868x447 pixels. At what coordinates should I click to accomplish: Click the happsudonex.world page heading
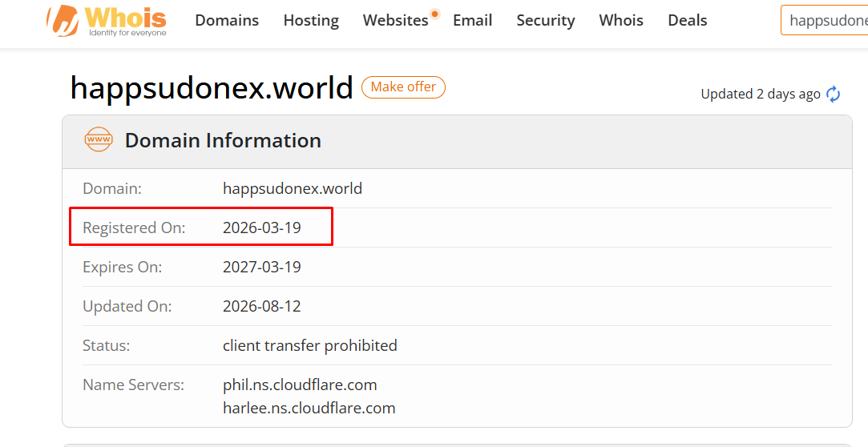212,87
